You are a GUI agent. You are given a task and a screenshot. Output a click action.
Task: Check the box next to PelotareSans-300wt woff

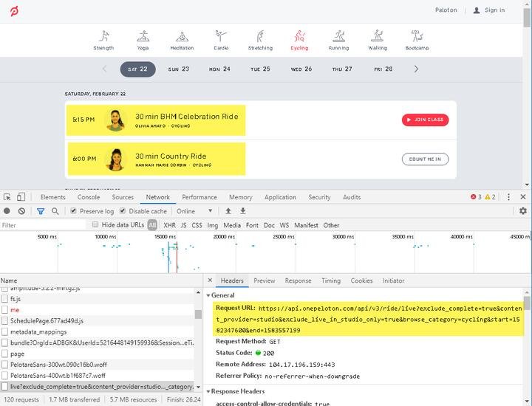click(x=4, y=365)
